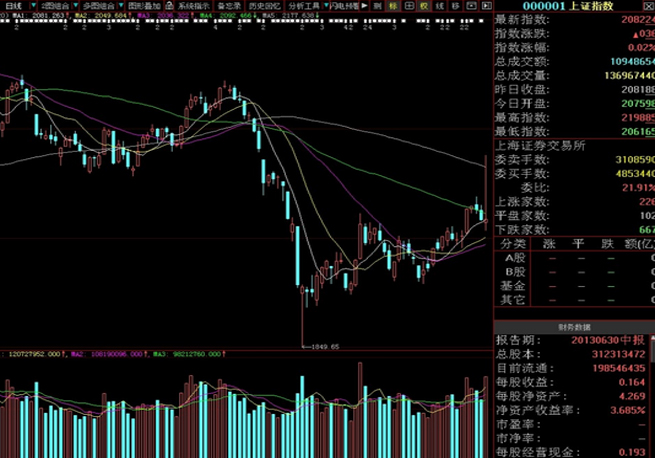Screen dimensions: 655x458
Task: Click the 历史回忆 button
Action: click(x=265, y=6)
